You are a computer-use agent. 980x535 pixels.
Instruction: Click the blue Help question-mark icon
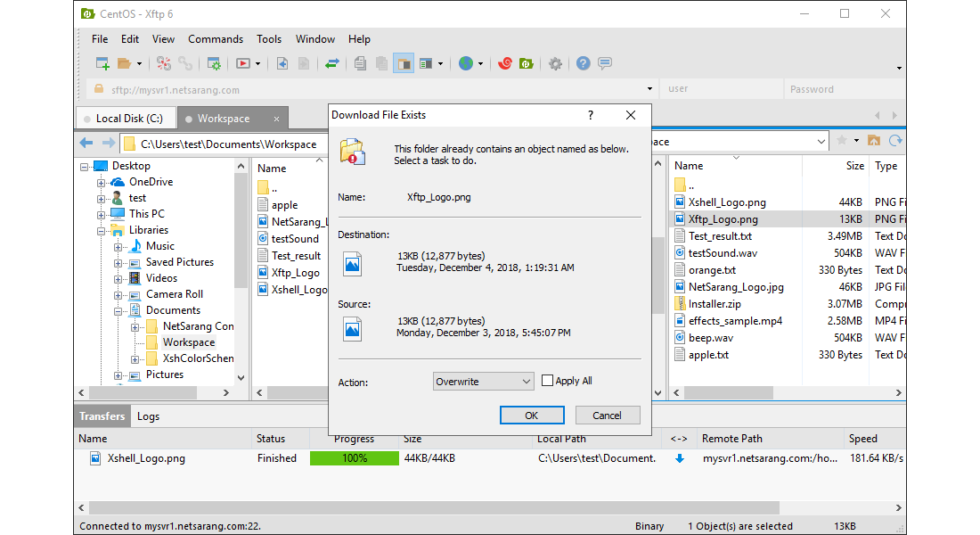pyautogui.click(x=584, y=64)
